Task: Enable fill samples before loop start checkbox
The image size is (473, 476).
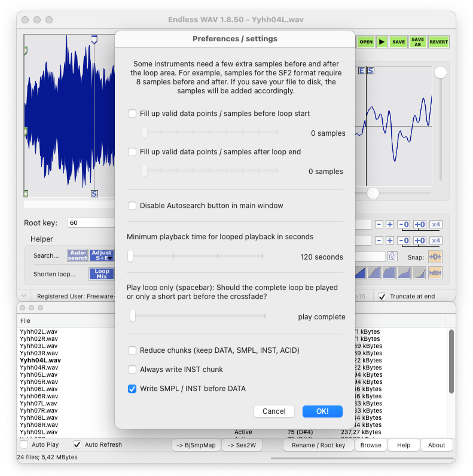Action: (132, 114)
